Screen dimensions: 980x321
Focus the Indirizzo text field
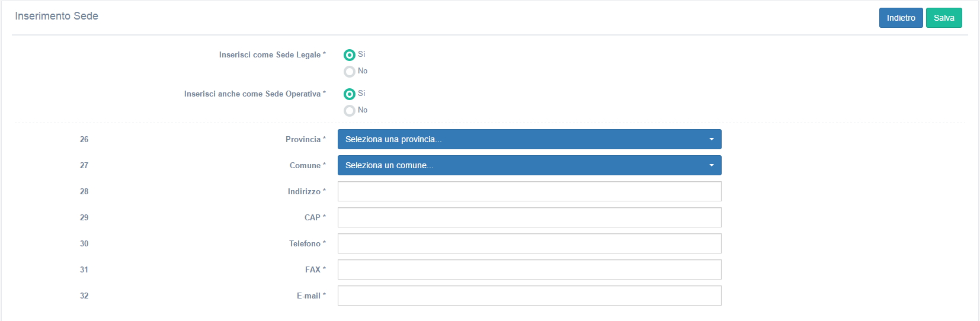[529, 191]
